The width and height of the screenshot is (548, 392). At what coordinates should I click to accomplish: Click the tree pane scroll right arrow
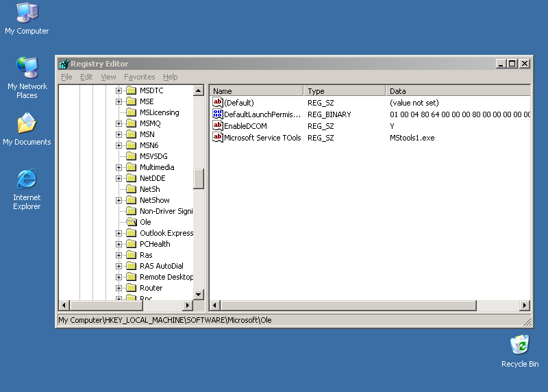point(188,305)
